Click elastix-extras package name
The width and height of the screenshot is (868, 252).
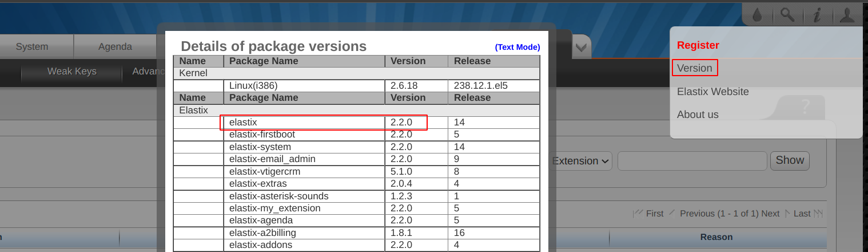point(258,184)
